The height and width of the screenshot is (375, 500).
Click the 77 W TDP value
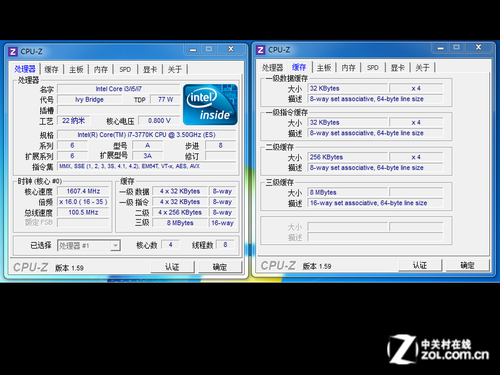[x=165, y=99]
